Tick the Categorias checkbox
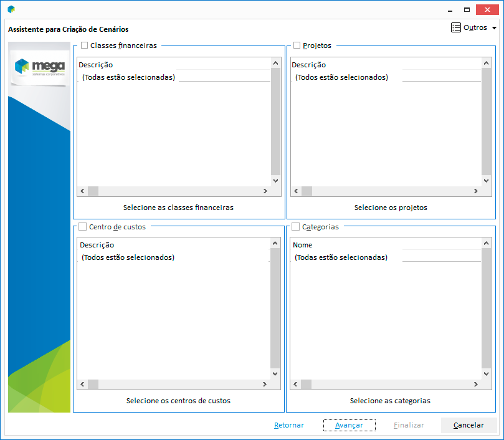504x440 pixels. [296, 227]
